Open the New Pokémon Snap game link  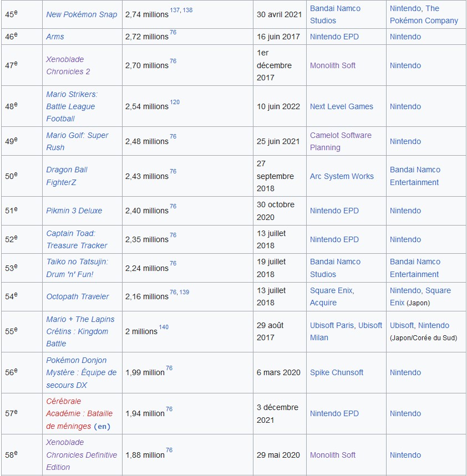pos(82,14)
